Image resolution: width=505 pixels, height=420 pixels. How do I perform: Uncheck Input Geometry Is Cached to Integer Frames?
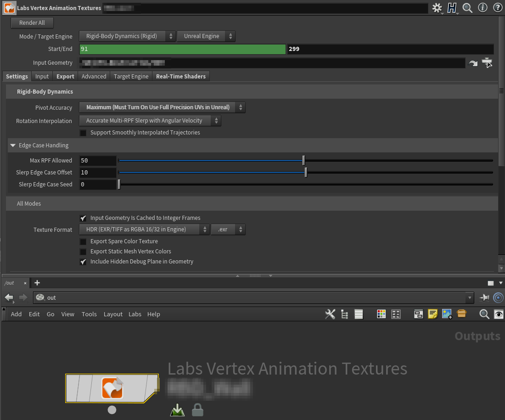83,218
